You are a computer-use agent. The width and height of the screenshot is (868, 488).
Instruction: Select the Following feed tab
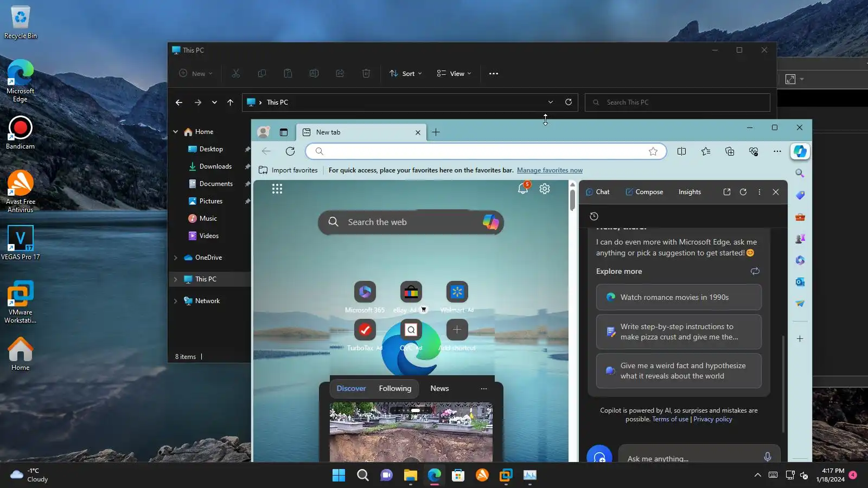(x=395, y=388)
